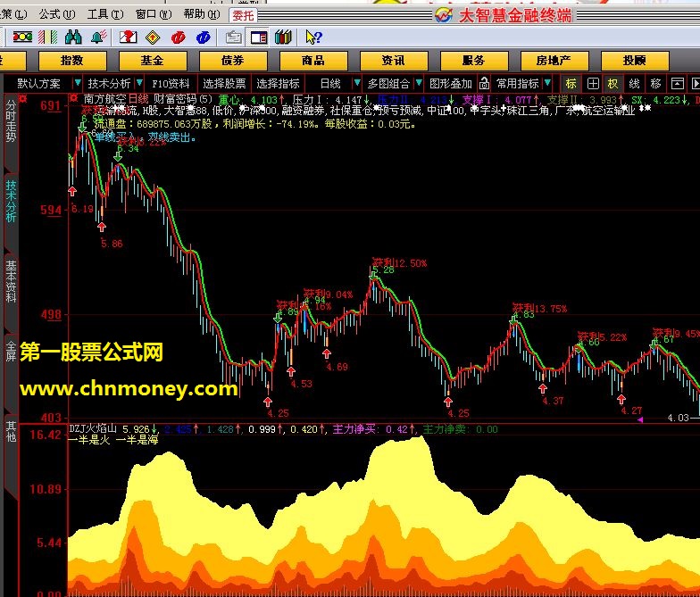This screenshot has width=700, height=597.
Task: Expand the 默认方案 dropdown arrow
Action: (78, 83)
